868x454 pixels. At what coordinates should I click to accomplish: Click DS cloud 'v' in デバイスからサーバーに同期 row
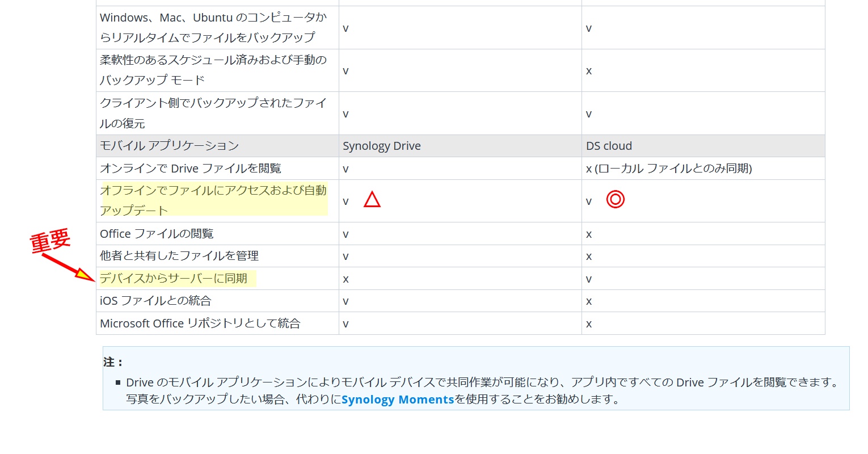[x=589, y=279]
